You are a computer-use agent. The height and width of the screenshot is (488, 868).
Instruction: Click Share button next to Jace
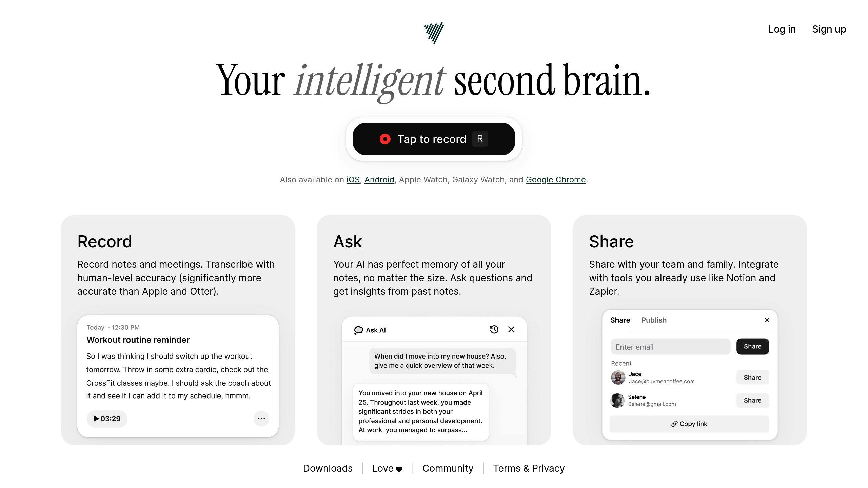point(752,377)
